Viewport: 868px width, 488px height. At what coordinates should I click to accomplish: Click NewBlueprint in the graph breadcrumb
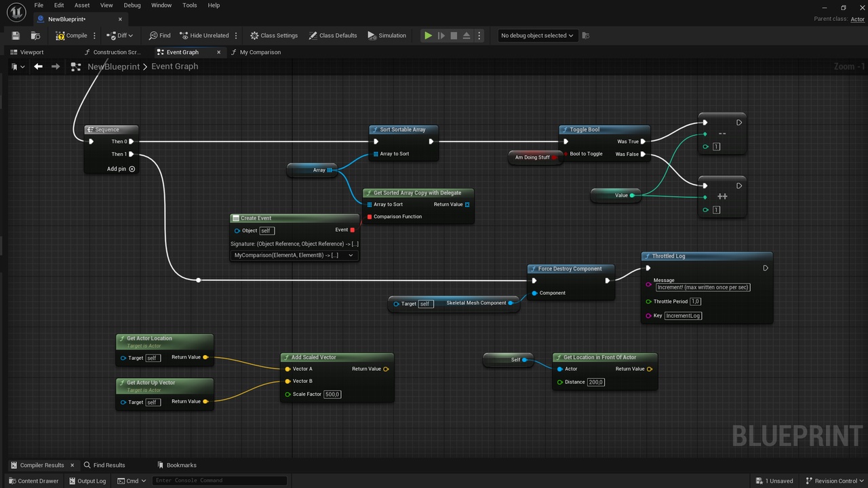point(113,66)
